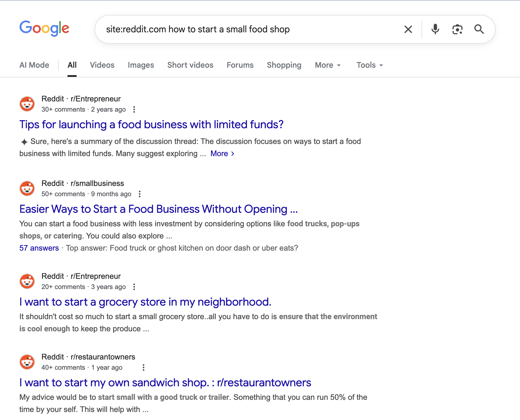The width and height of the screenshot is (520, 420).
Task: Clear the search query with the X icon
Action: [x=408, y=29]
